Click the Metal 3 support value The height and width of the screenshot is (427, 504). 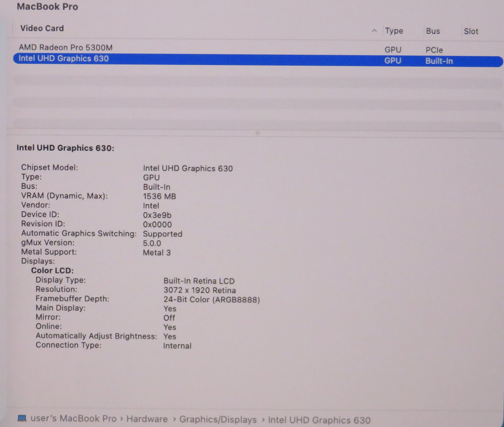pos(156,252)
